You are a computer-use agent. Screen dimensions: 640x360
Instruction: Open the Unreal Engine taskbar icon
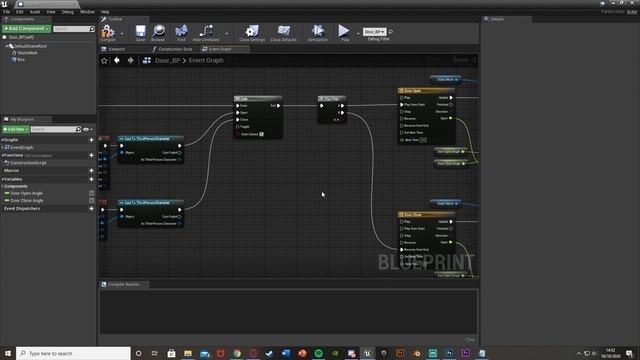367,353
